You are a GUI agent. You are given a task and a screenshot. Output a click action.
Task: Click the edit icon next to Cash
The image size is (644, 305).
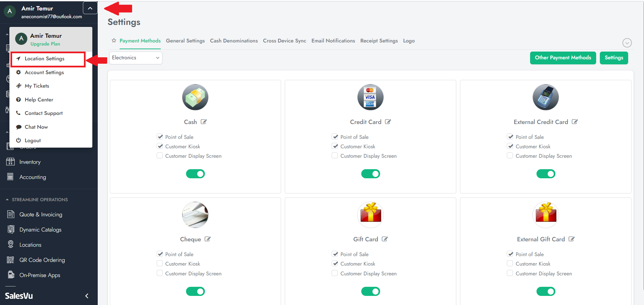[x=204, y=122]
